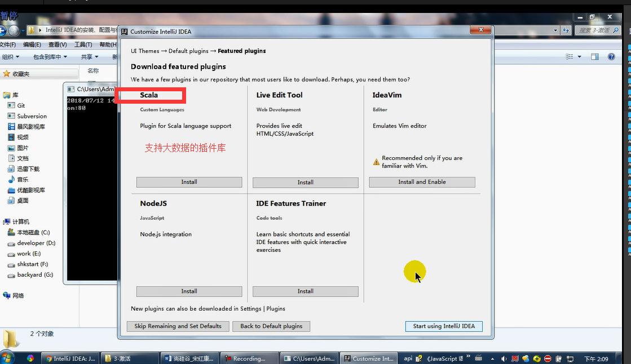The height and width of the screenshot is (364, 631).
Task: Open Explorer address bar history dropdown
Action: coord(555,30)
